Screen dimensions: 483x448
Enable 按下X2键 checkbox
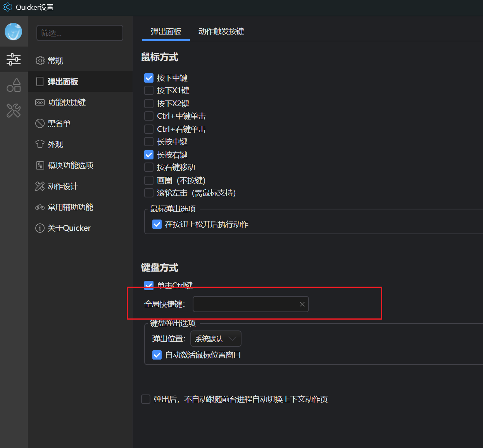(x=149, y=104)
